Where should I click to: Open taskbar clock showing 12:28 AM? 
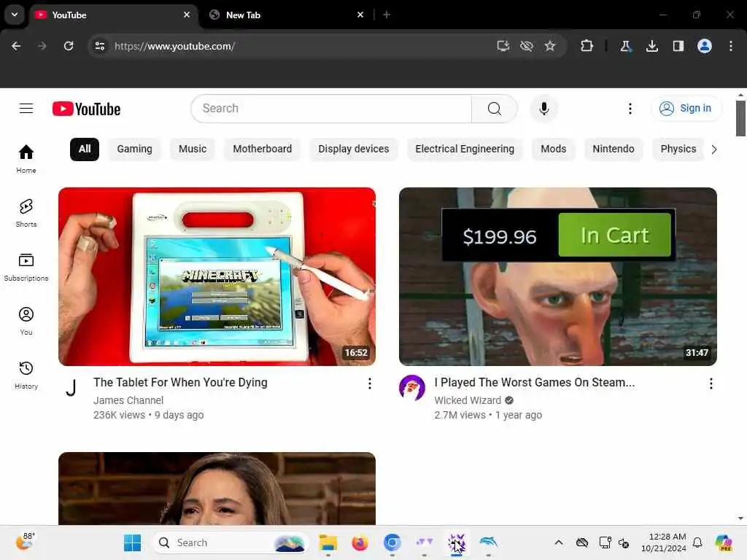pyautogui.click(x=663, y=542)
